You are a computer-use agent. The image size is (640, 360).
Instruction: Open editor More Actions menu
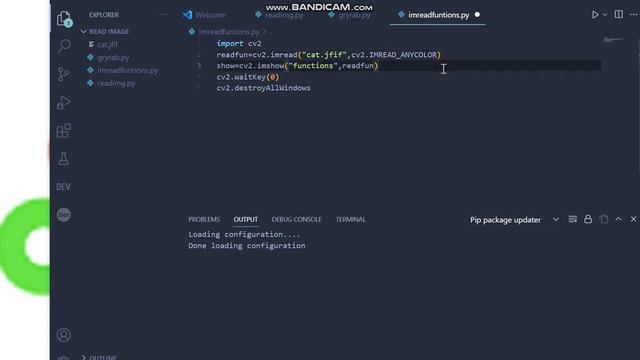point(633,14)
